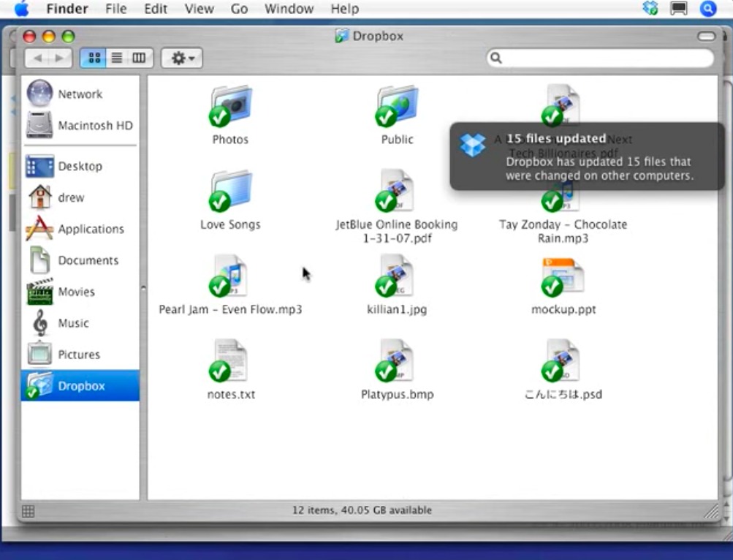Switch to icon view

pos(94,58)
